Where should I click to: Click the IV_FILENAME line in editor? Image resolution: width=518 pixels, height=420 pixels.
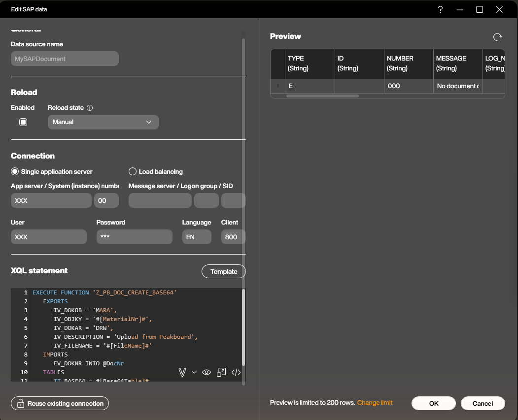103,346
